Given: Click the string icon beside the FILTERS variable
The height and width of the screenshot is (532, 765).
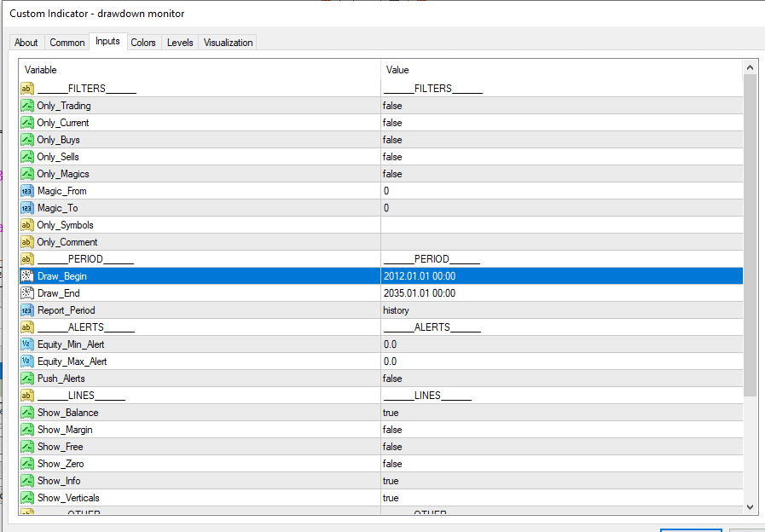Looking at the screenshot, I should [x=27, y=89].
